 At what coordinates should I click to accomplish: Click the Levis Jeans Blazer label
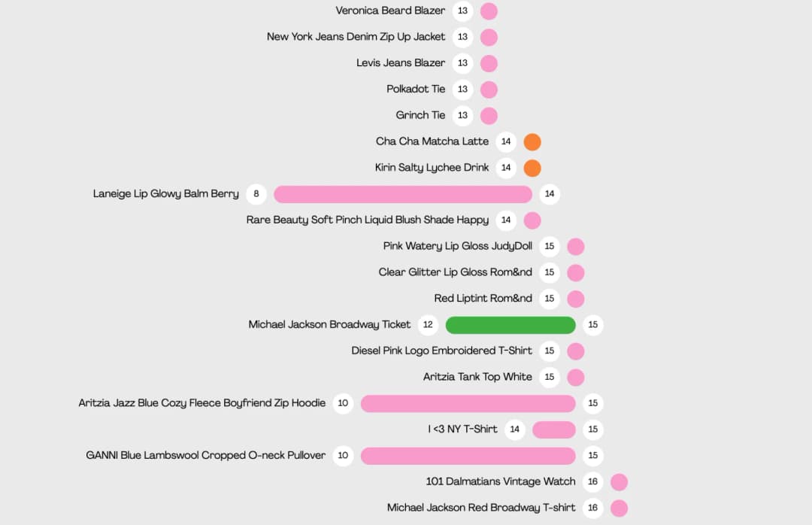click(401, 62)
